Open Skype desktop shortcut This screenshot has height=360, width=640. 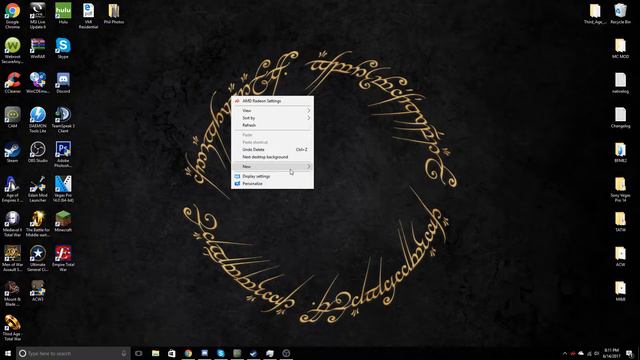click(63, 48)
